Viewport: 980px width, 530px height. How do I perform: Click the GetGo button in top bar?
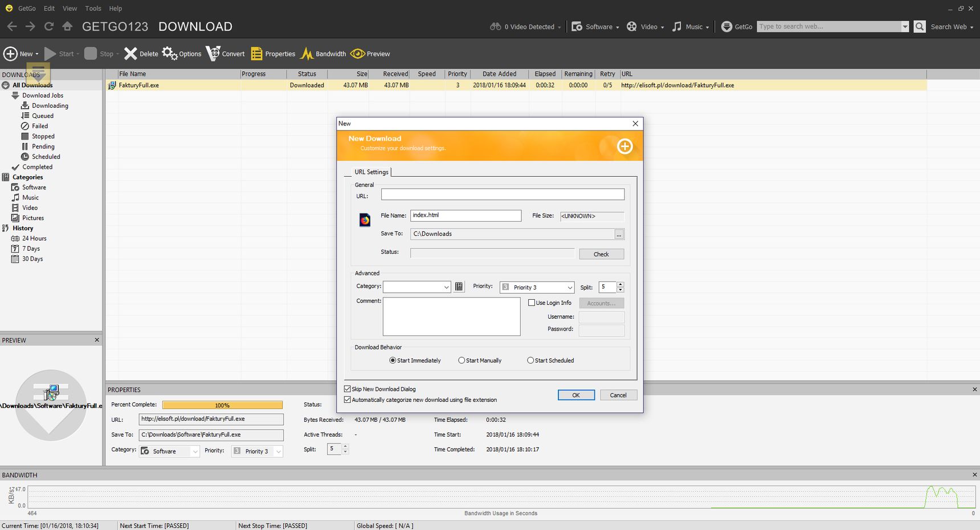(737, 26)
